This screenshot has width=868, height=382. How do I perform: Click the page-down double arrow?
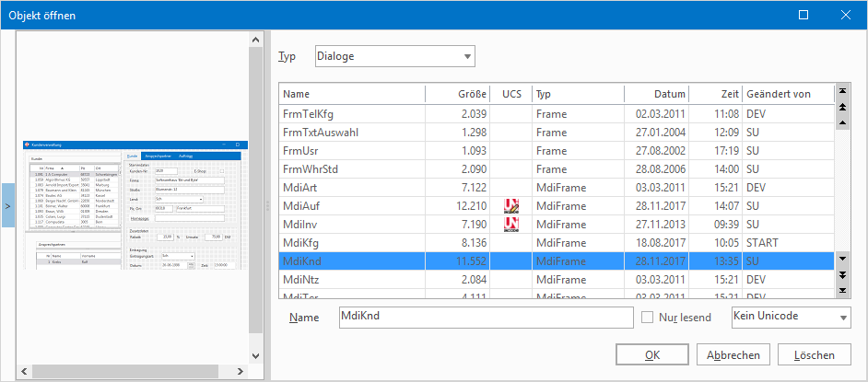(x=842, y=275)
